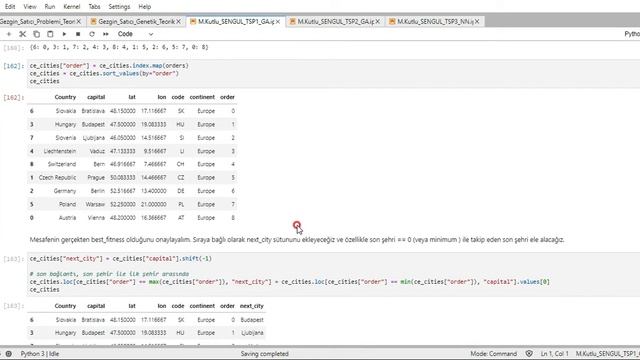The width and height of the screenshot is (640, 360).
Task: Insert a new cell with the plus icon
Action: [9, 34]
